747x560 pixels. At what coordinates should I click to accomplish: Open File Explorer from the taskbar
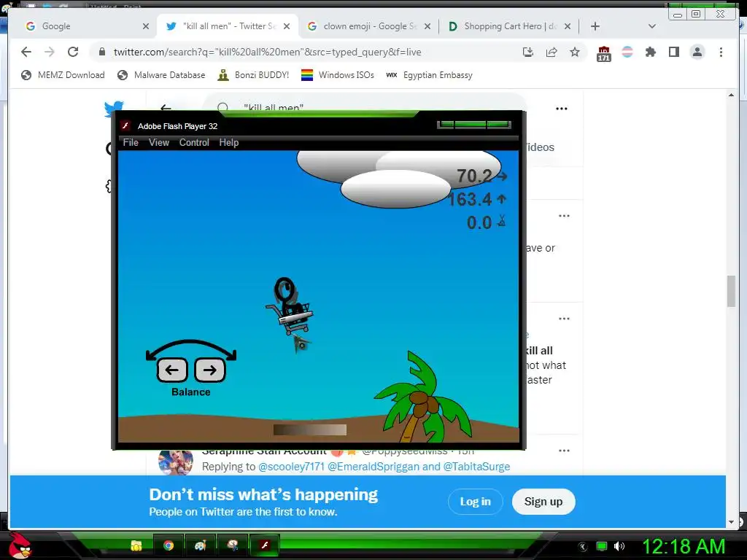[136, 545]
